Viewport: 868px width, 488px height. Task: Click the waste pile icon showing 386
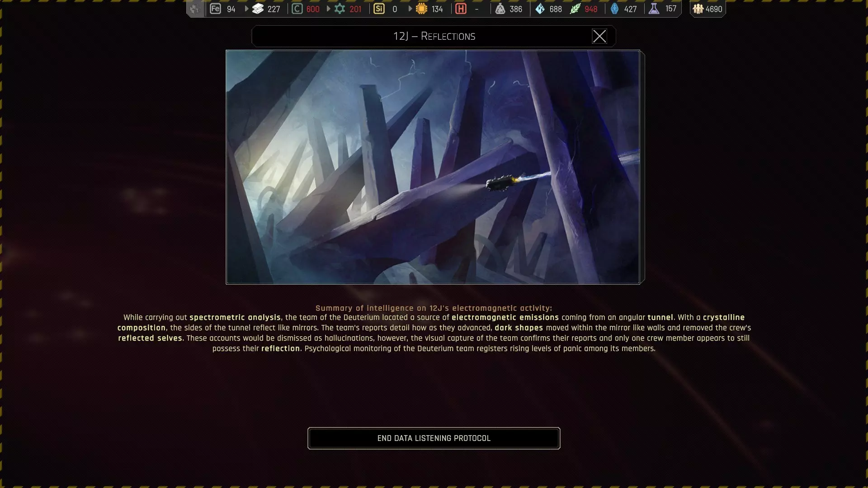click(x=500, y=9)
